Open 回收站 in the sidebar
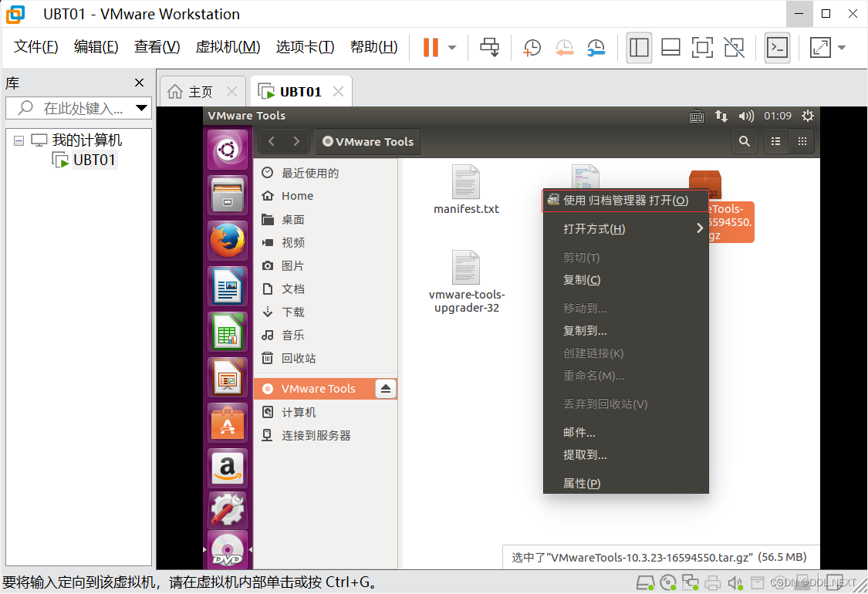This screenshot has width=868, height=594. point(326,358)
